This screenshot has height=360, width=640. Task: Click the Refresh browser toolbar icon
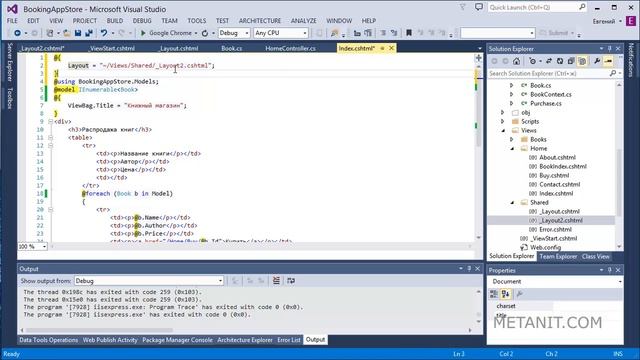[205, 33]
